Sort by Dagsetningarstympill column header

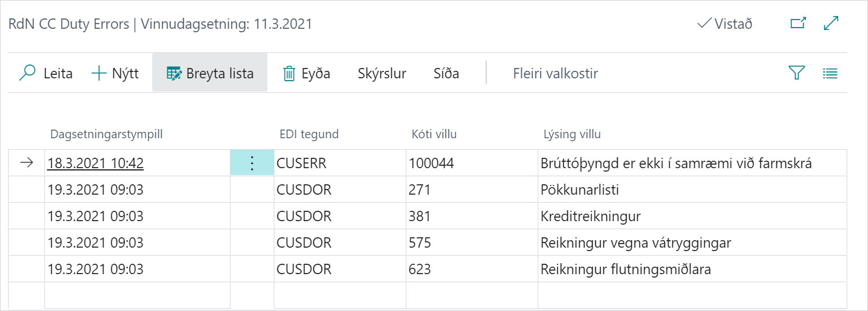[x=107, y=135]
